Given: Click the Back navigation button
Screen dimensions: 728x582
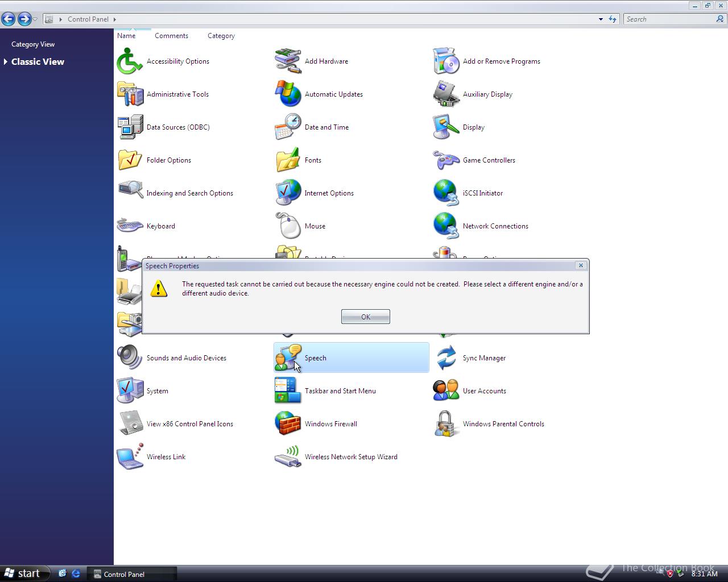Looking at the screenshot, I should 9,19.
